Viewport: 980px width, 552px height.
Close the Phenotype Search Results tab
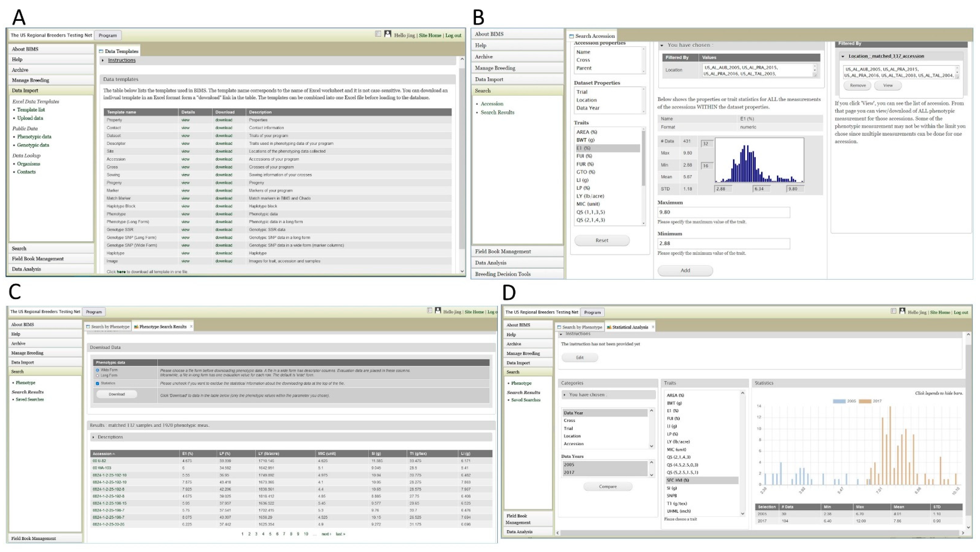191,326
